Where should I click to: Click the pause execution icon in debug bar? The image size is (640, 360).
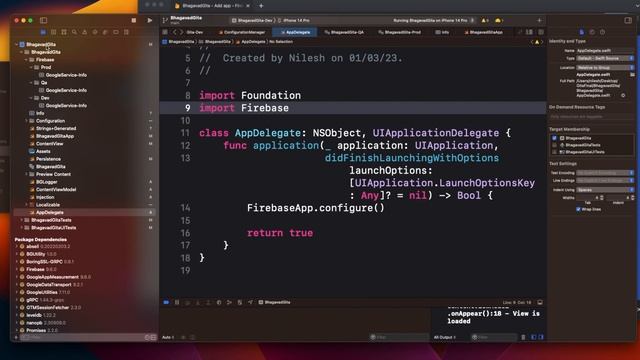pos(177,302)
